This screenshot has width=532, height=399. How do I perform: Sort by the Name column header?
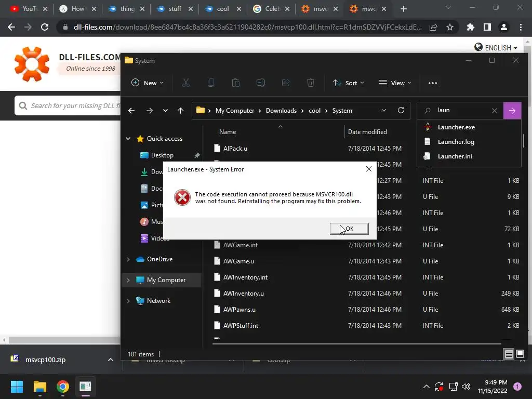228,132
